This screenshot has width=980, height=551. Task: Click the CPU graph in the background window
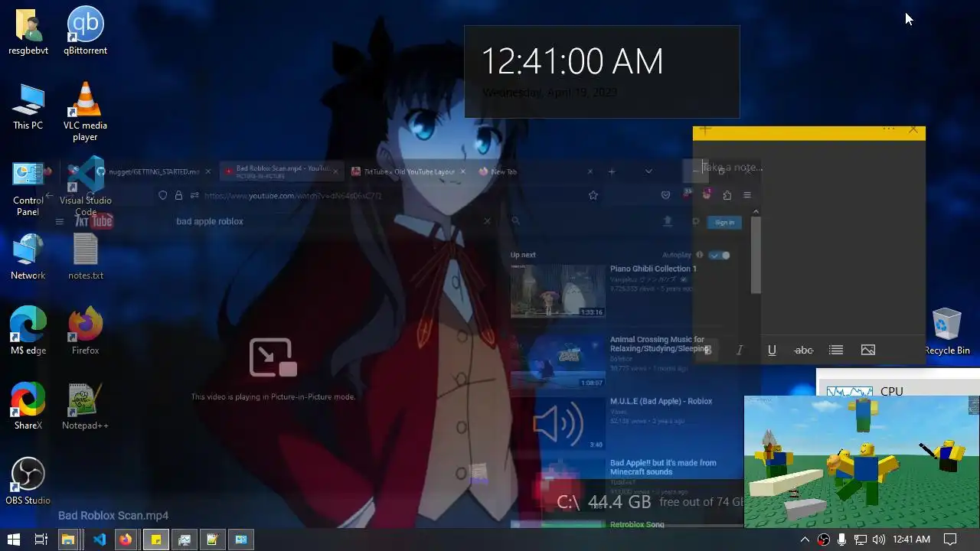tap(850, 391)
